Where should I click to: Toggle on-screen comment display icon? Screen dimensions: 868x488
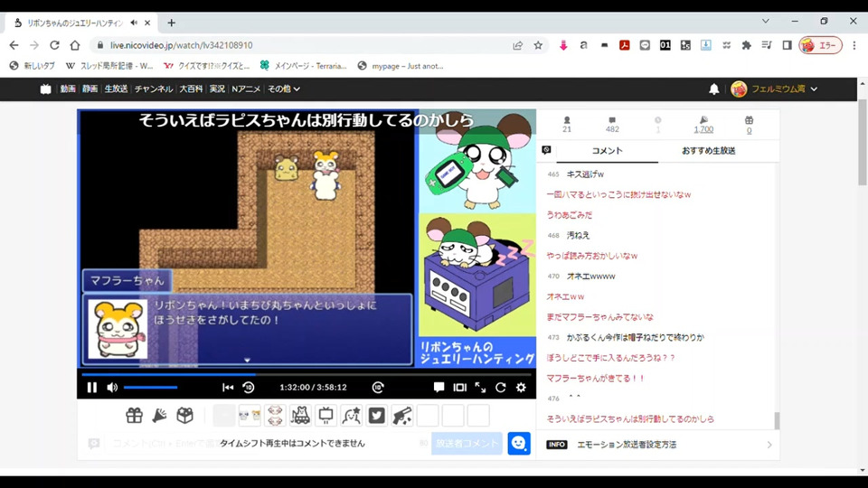pos(439,388)
